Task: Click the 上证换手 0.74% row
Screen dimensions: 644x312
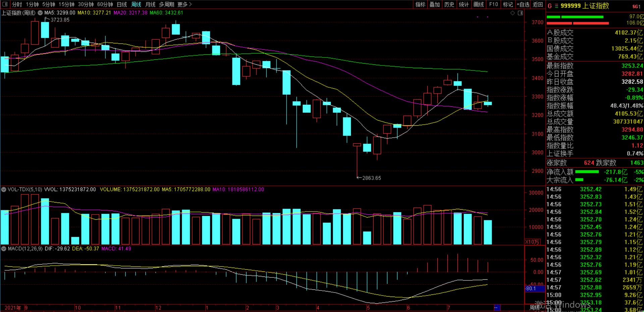Action: [x=595, y=154]
